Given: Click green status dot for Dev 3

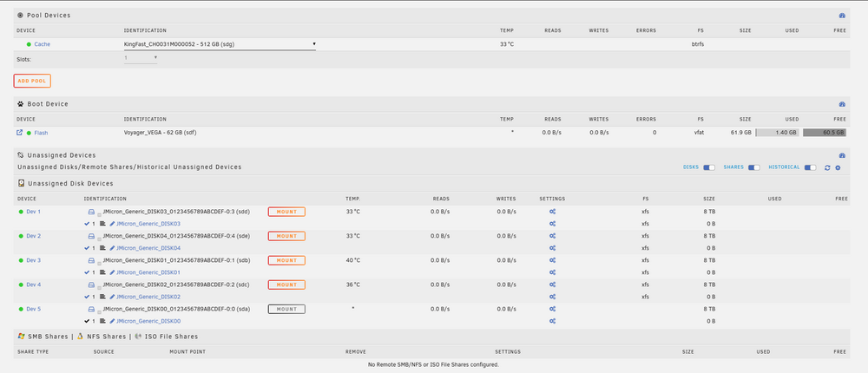Looking at the screenshot, I should tap(21, 260).
